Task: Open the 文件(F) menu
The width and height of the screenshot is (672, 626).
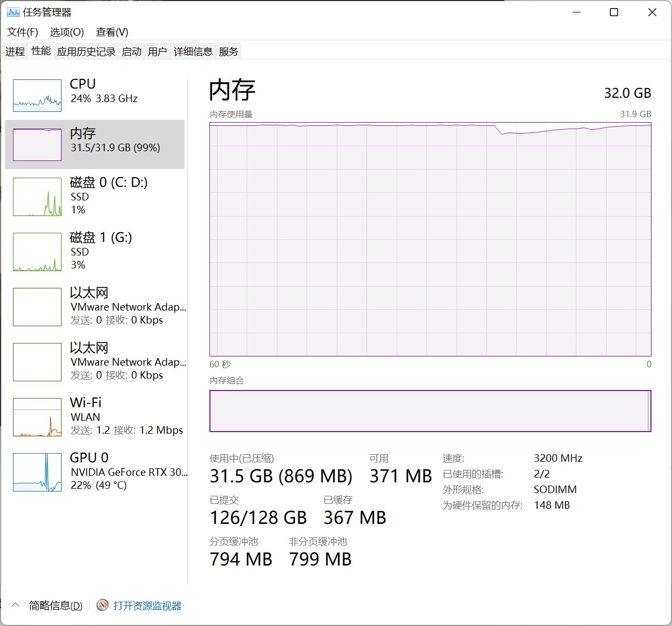Action: click(23, 32)
